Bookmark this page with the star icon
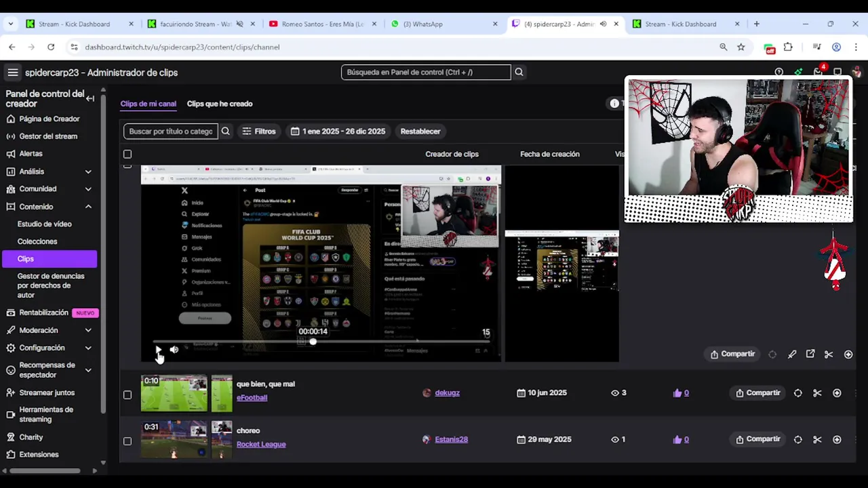 [x=741, y=47]
